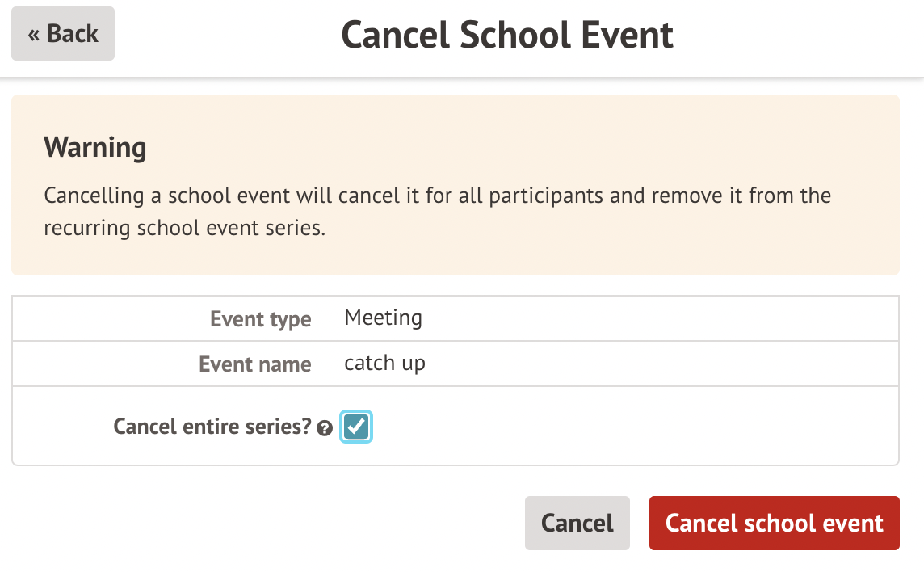Click the « double chevron on the Back button

pyautogui.click(x=34, y=34)
